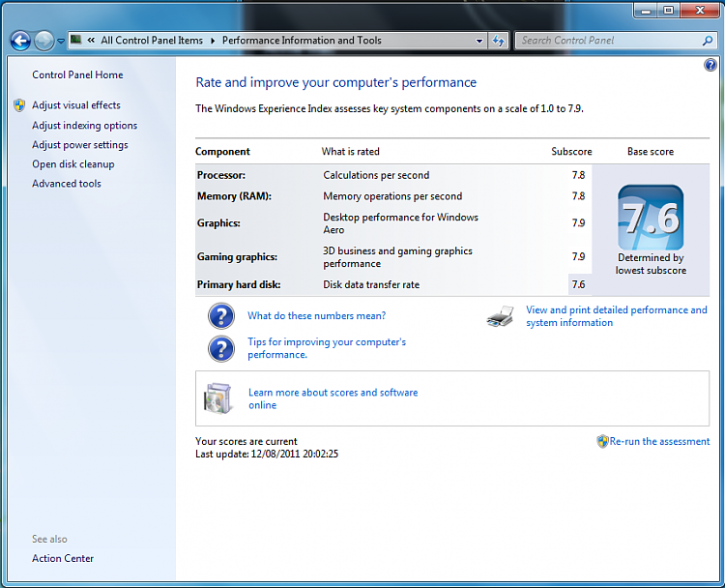
Task: Select the Memory (RAM): row label
Action: pos(234,196)
